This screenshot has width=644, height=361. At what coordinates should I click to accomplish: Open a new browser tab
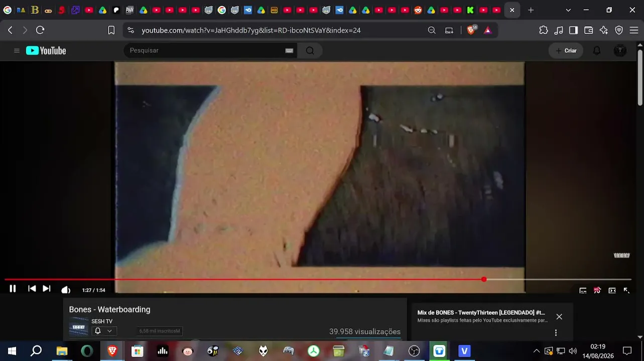531,10
